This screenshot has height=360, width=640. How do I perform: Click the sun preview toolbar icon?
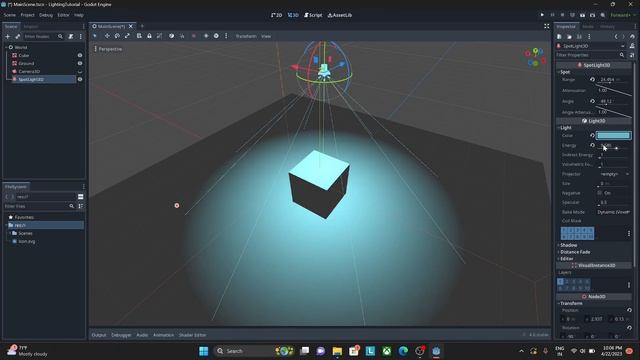(206, 36)
